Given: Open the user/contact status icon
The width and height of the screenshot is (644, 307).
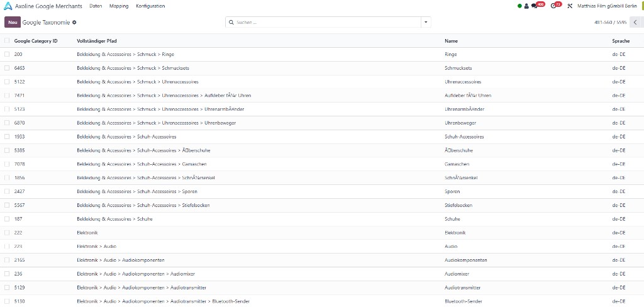Looking at the screenshot, I should (x=526, y=6).
